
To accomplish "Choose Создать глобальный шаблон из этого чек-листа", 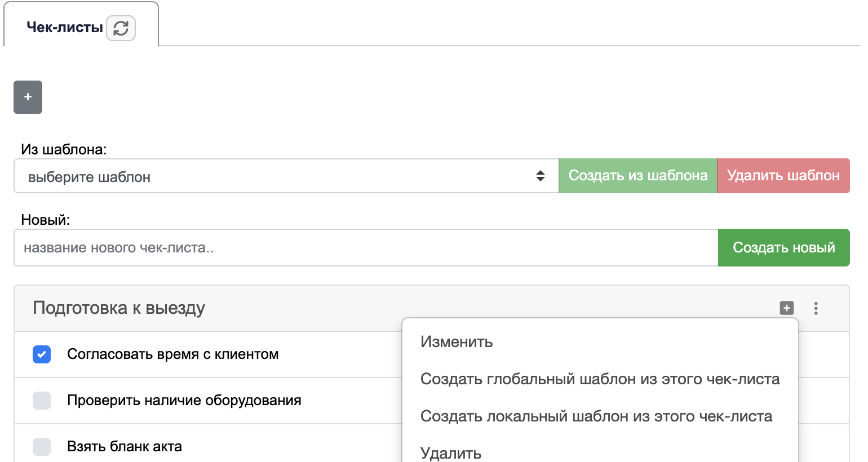I will click(600, 379).
